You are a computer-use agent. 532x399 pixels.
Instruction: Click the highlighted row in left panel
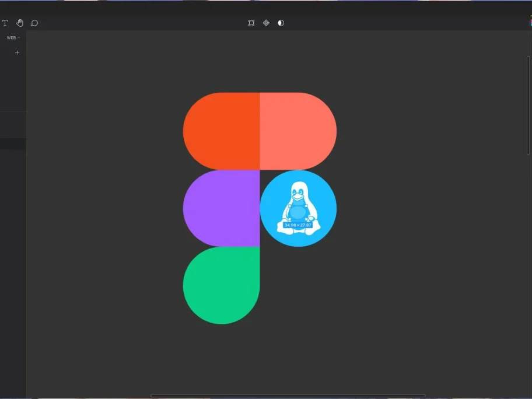tap(13, 144)
